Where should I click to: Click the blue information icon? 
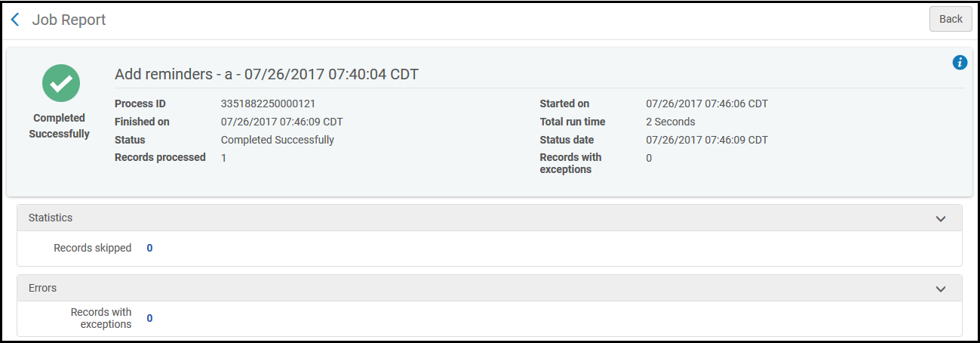coord(960,63)
